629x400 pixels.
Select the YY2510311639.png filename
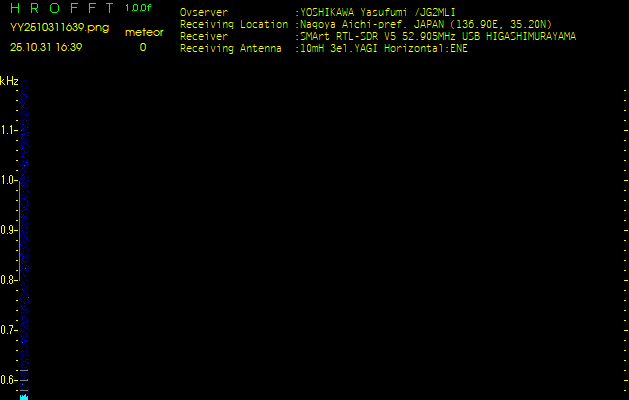click(x=59, y=28)
